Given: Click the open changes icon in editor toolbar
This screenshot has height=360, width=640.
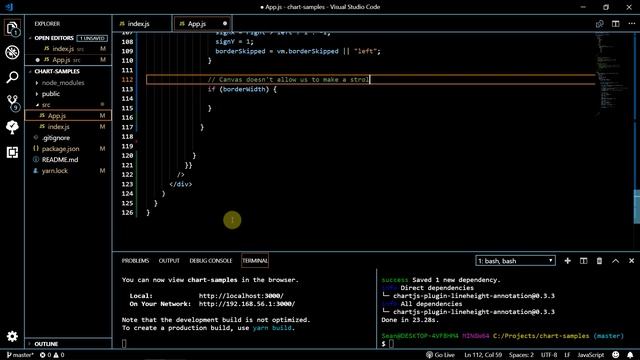Looking at the screenshot, I should pos(600,24).
